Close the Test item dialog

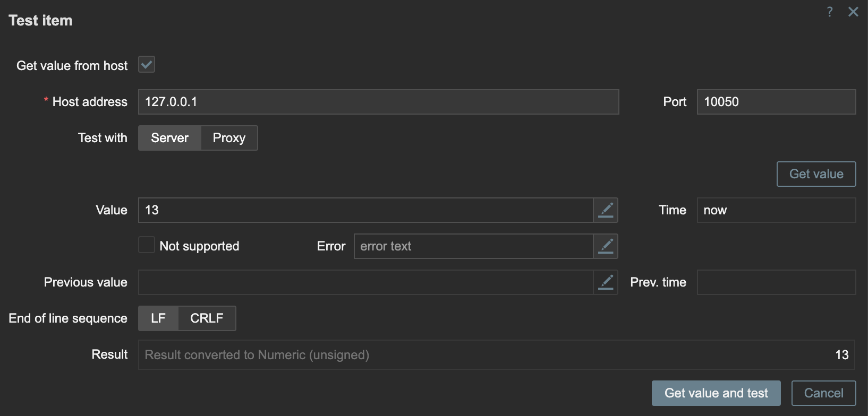coord(853,12)
